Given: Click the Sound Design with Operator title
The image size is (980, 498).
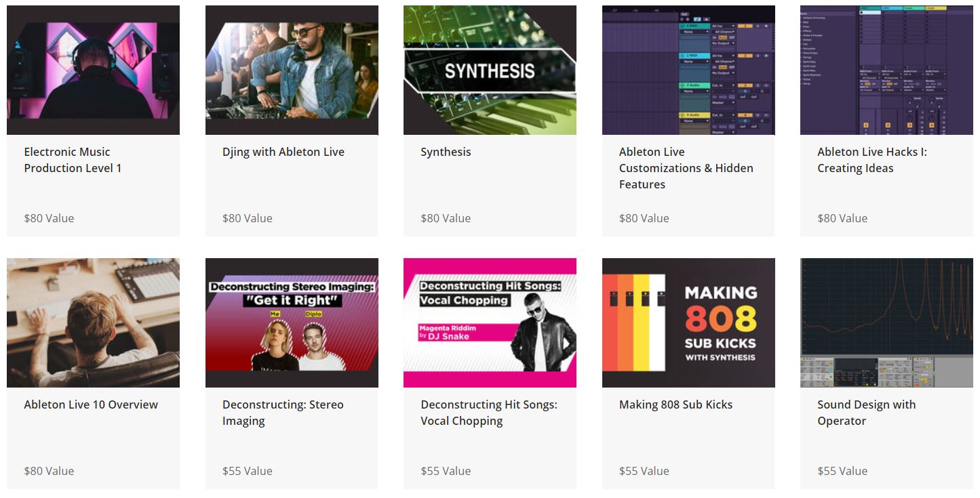Looking at the screenshot, I should [867, 413].
